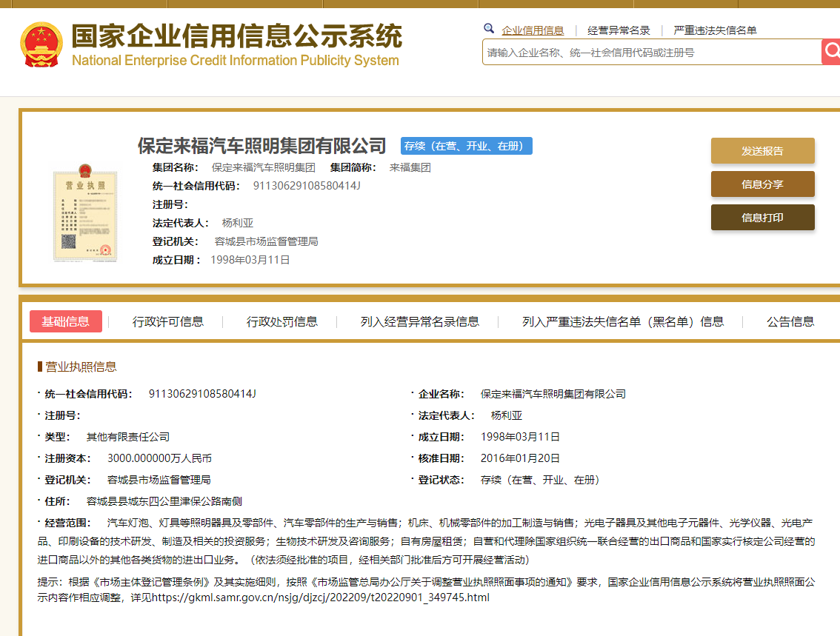The width and height of the screenshot is (840, 636).
Task: Click 杨利亚 in the header card
Action: click(238, 223)
